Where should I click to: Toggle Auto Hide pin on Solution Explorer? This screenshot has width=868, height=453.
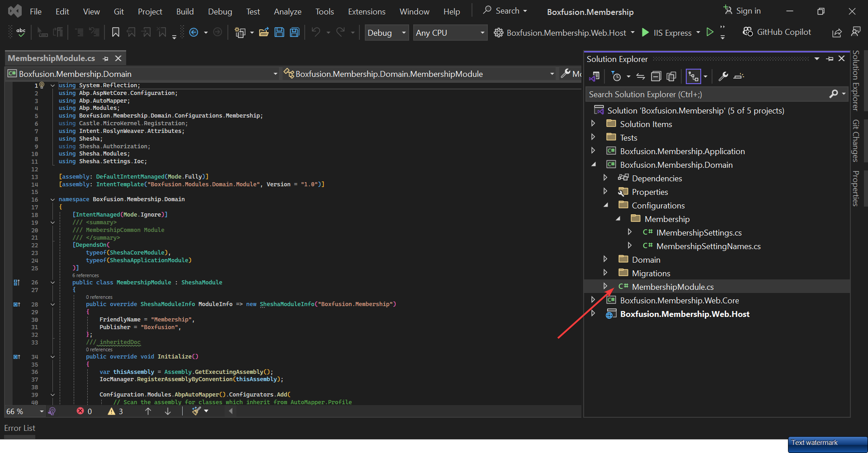coord(830,59)
